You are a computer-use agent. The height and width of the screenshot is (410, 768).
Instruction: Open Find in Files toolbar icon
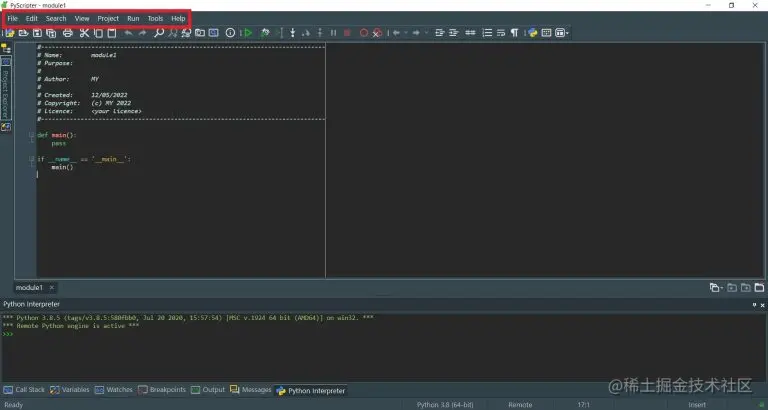[x=200, y=33]
